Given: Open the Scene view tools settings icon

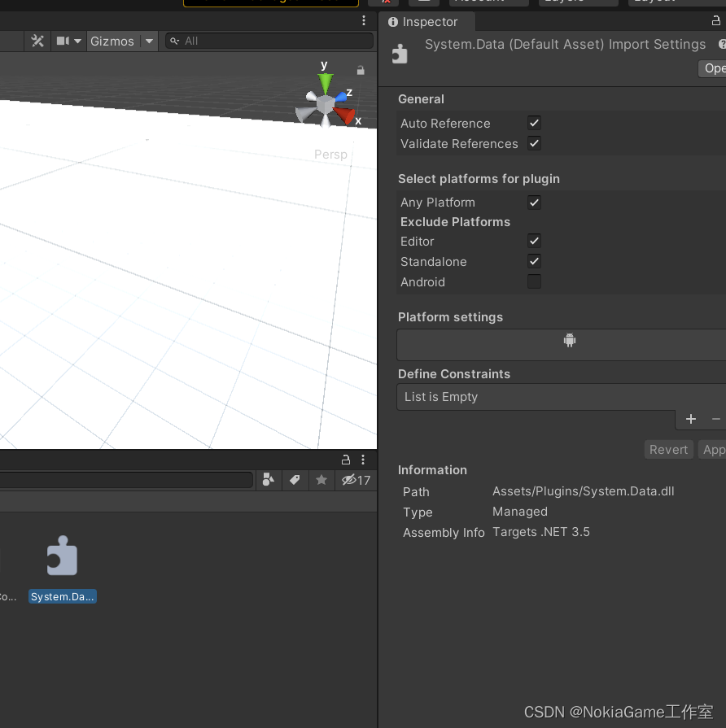Looking at the screenshot, I should point(37,41).
